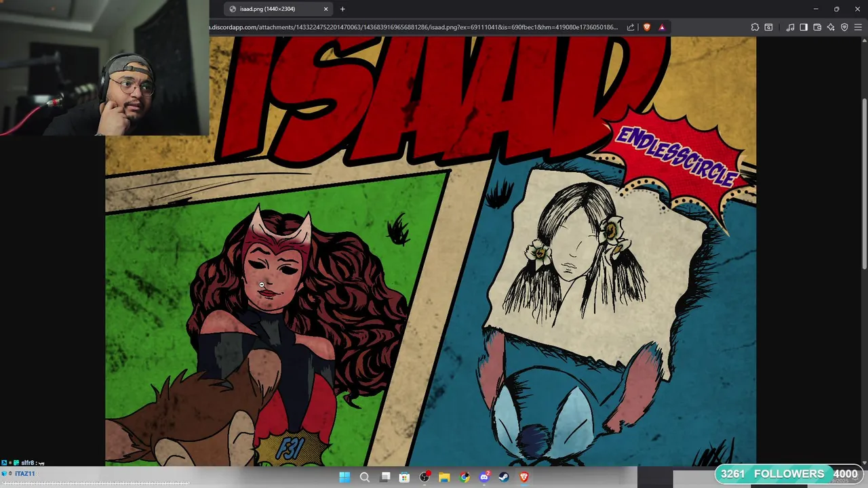
Task: Open Steam from the taskbar
Action: click(504, 477)
